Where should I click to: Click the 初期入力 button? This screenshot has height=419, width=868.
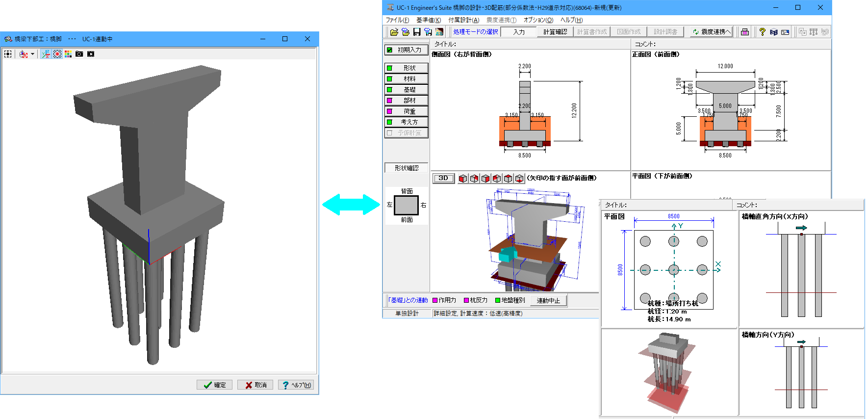407,50
